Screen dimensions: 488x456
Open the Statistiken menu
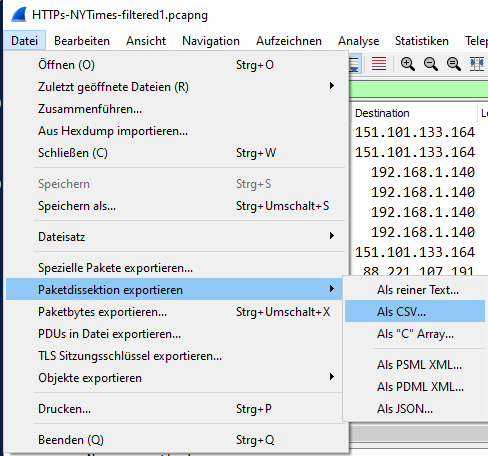click(422, 41)
